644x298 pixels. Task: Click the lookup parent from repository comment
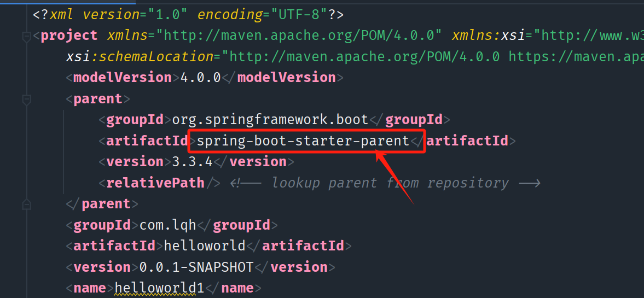385,183
